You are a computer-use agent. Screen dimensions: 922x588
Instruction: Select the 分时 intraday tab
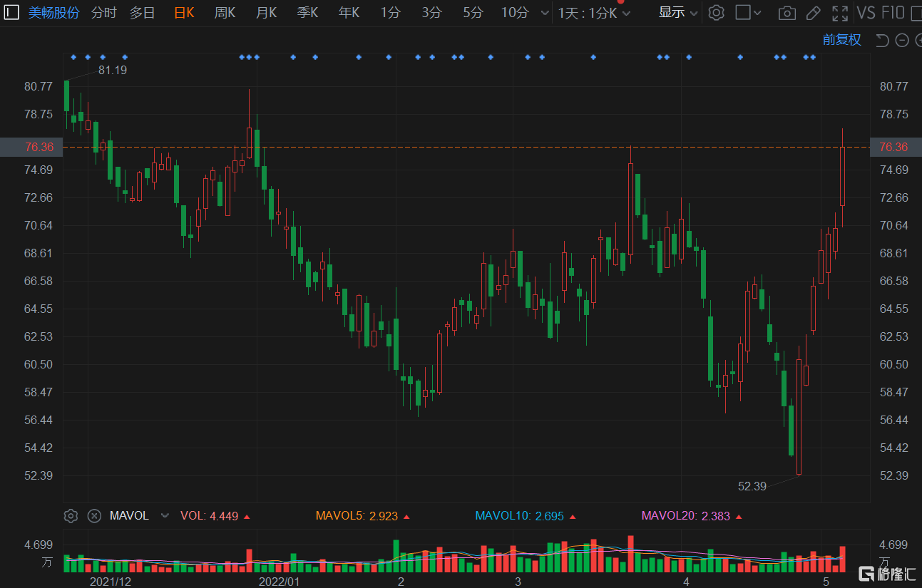tap(103, 13)
